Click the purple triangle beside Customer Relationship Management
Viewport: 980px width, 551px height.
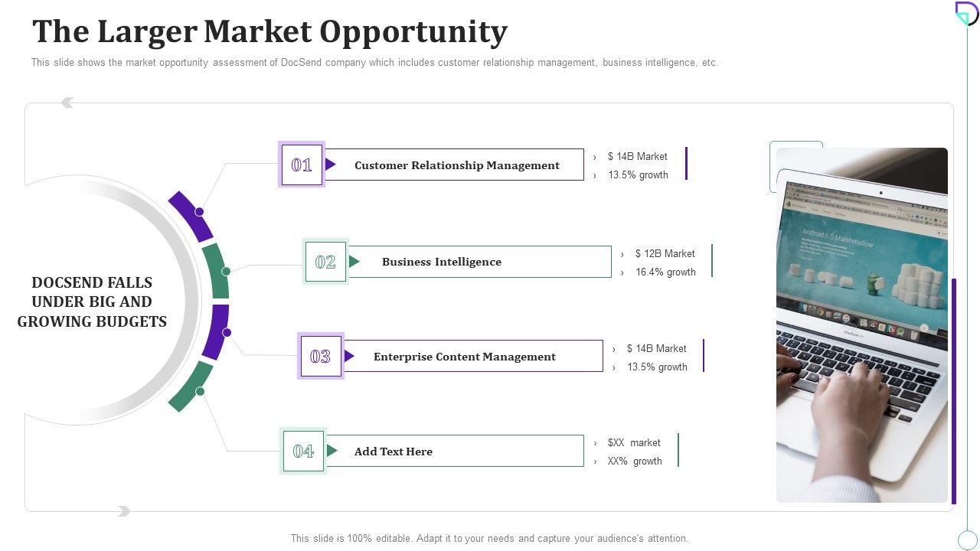pyautogui.click(x=331, y=165)
